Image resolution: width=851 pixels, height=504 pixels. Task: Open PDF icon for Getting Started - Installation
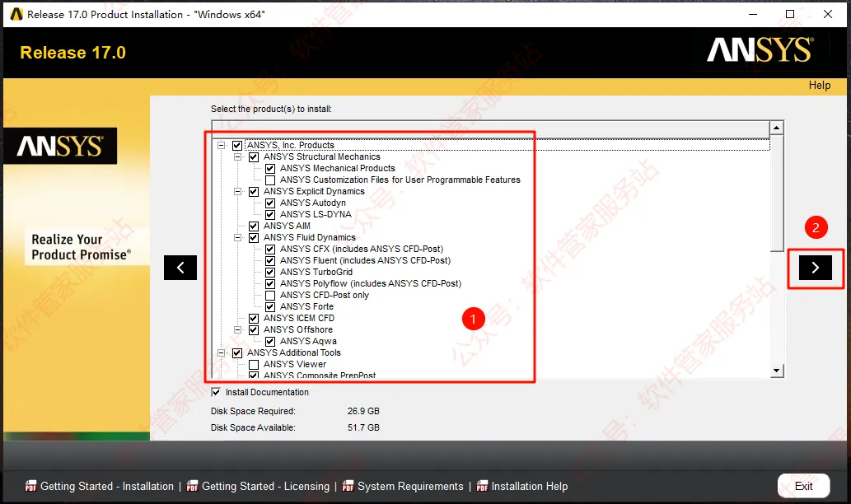pos(31,486)
